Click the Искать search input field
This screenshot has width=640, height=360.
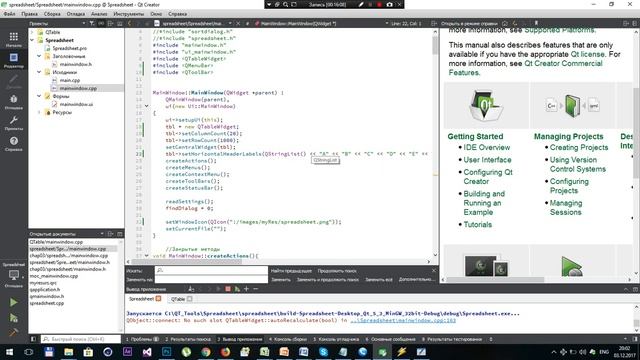[x=211, y=270]
